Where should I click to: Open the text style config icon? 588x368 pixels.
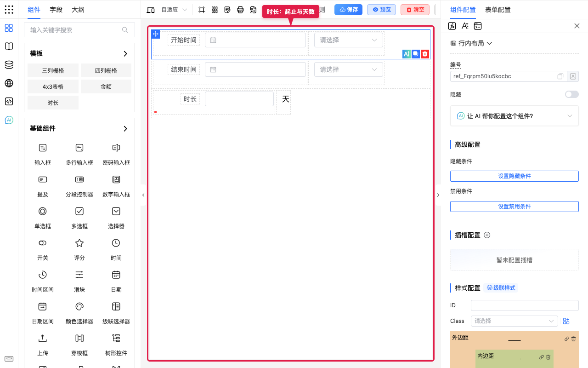click(x=465, y=26)
